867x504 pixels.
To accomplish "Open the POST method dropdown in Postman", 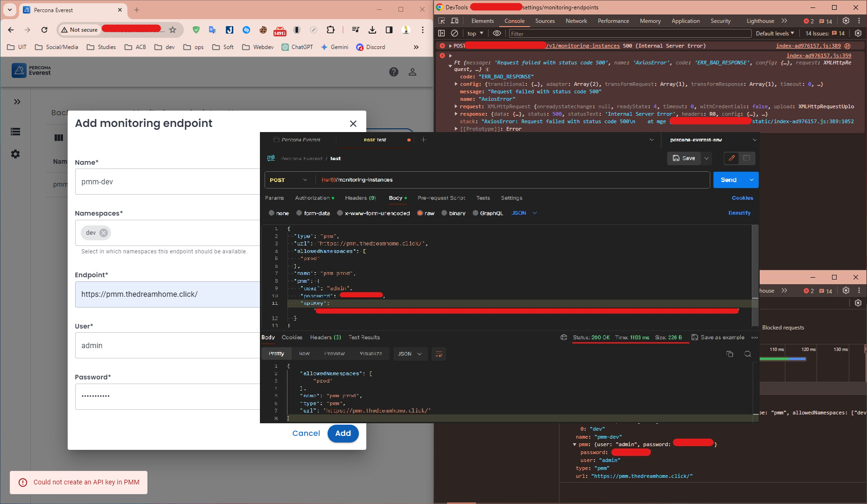I will 289,180.
